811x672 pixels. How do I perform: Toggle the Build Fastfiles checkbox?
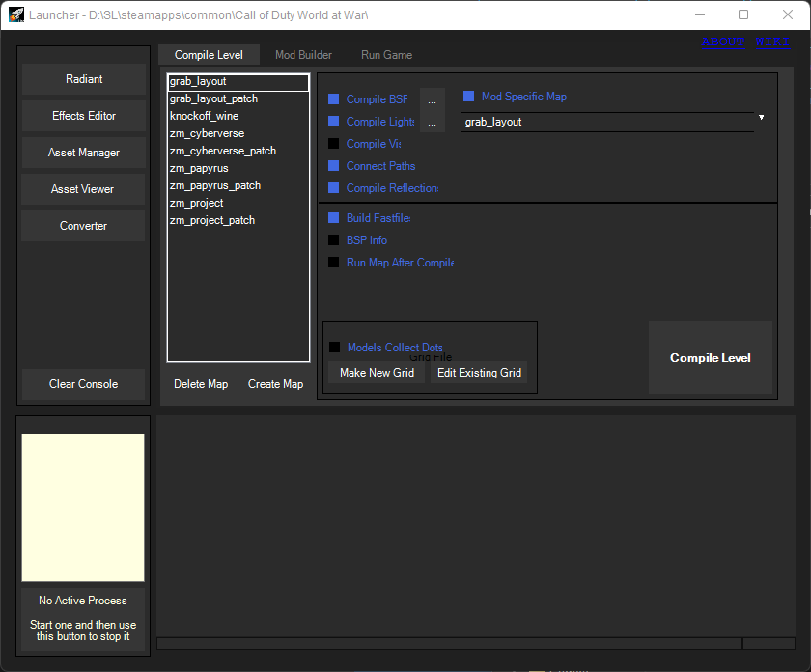click(x=334, y=218)
